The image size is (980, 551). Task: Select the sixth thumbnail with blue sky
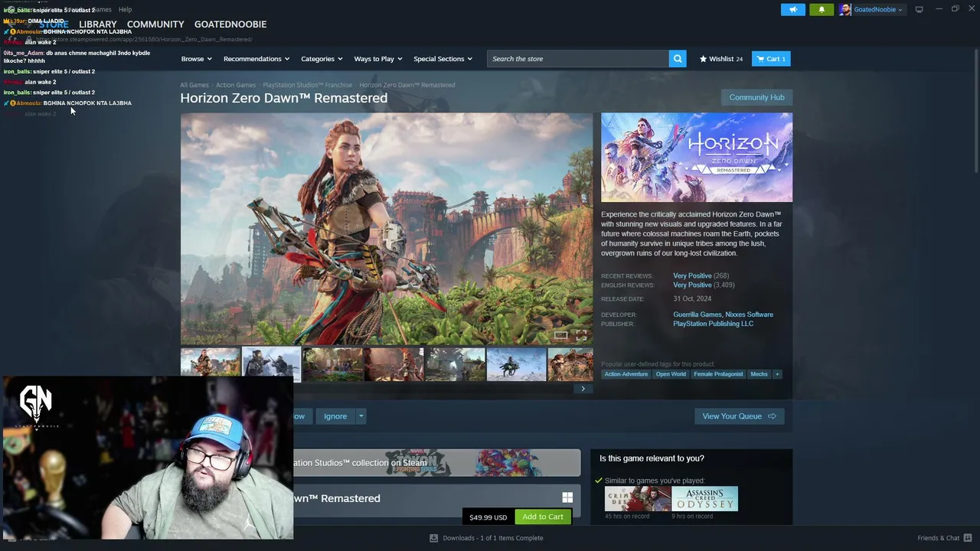click(x=517, y=364)
